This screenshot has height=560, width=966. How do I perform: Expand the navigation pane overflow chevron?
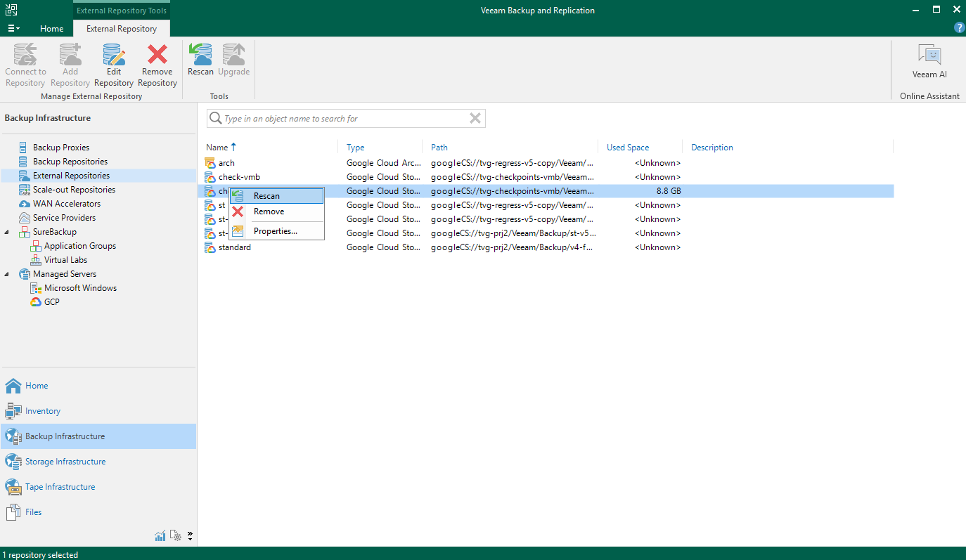point(190,536)
